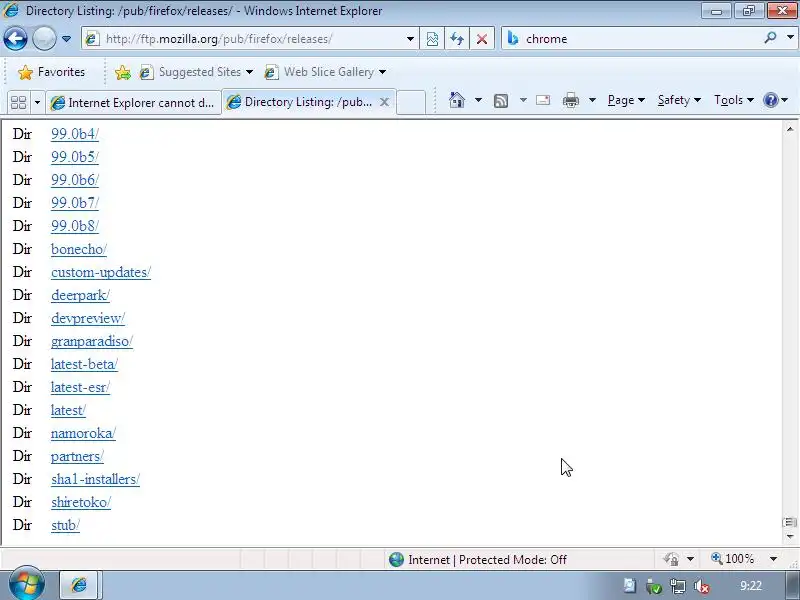
Task: Open the search provider dropdown arrow
Action: click(790, 38)
